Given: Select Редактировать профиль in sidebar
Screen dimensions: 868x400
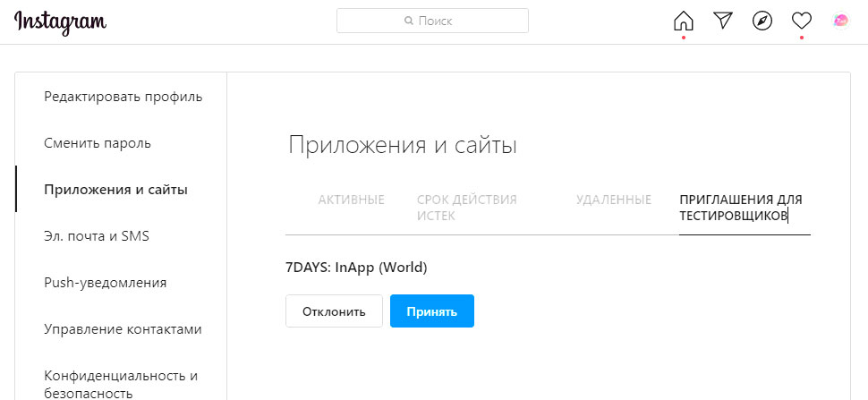Looking at the screenshot, I should (x=123, y=97).
